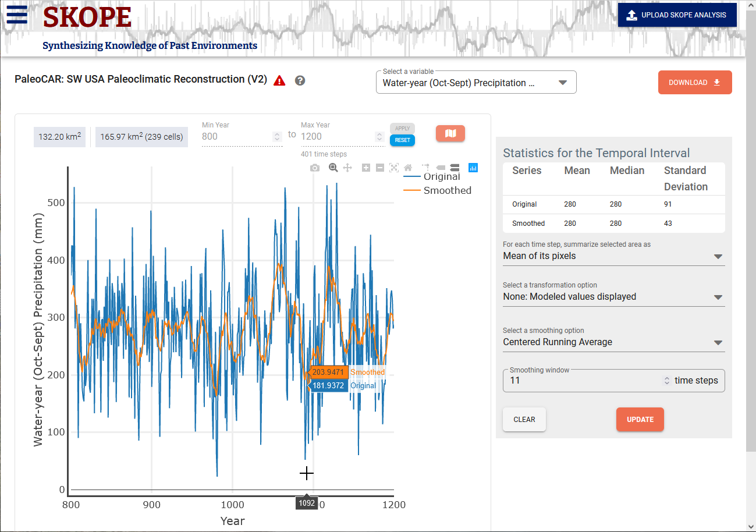Open the hamburger navigation menu
The image size is (756, 532).
pyautogui.click(x=17, y=15)
